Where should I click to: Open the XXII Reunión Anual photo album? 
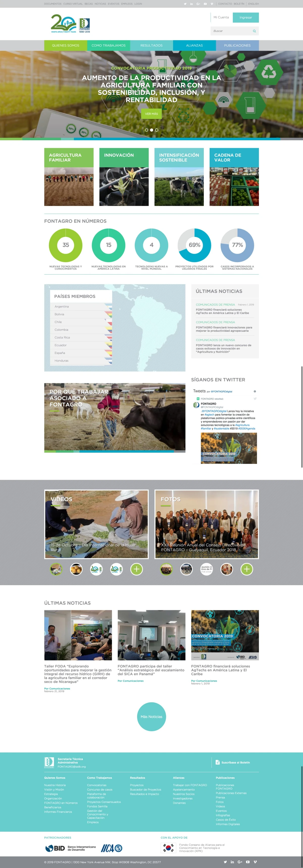[x=207, y=524]
